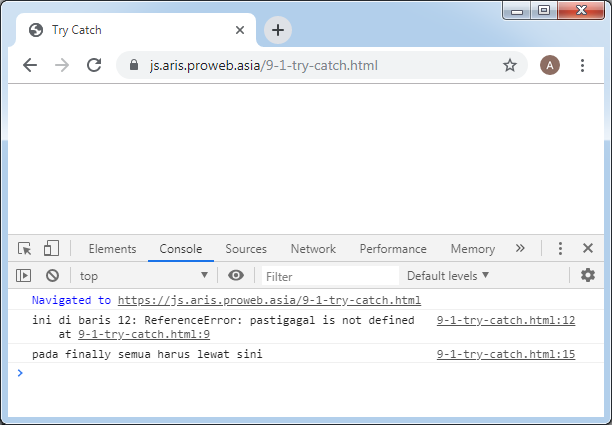The width and height of the screenshot is (612, 425).
Task: Open the navigated-to URL link
Action: pyautogui.click(x=269, y=300)
